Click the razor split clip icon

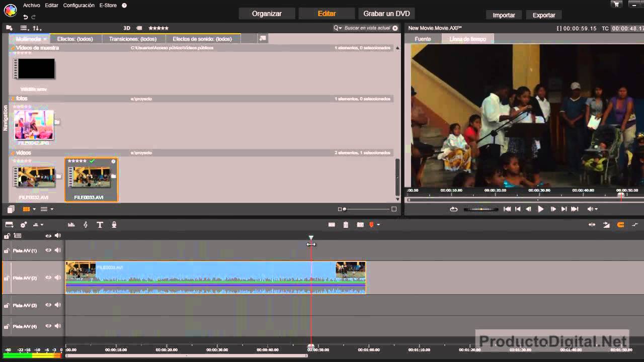[332, 225]
